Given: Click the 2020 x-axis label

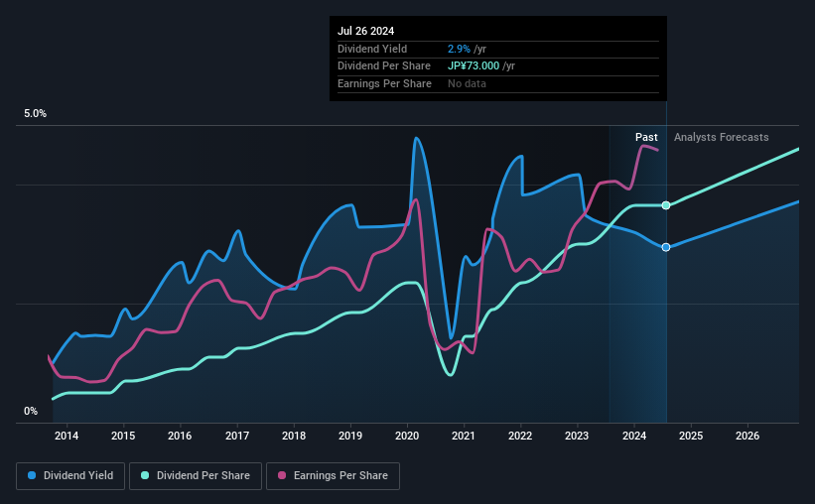Looking at the screenshot, I should (407, 436).
